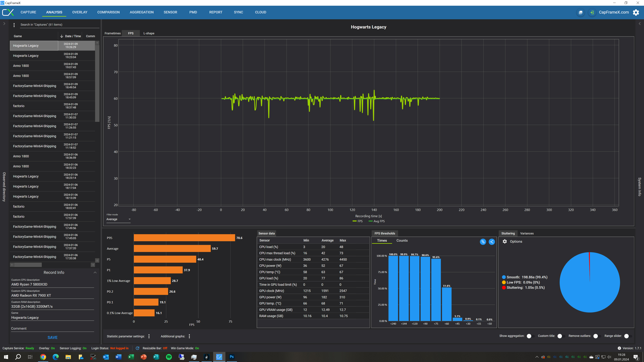Click the less-than icon in FPS thresholds
Viewport: 644px width, 362px height.
[x=492, y=242]
